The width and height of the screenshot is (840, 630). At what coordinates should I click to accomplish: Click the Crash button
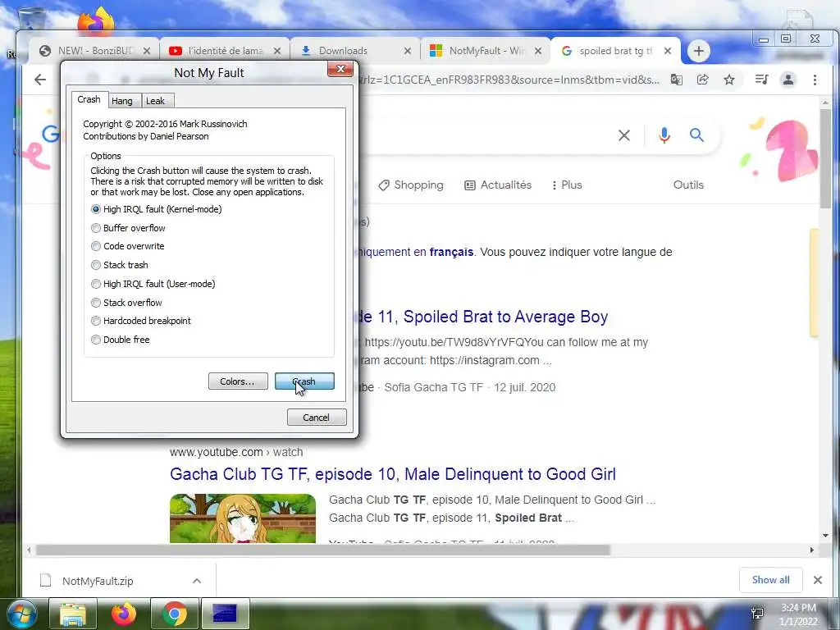coord(304,381)
